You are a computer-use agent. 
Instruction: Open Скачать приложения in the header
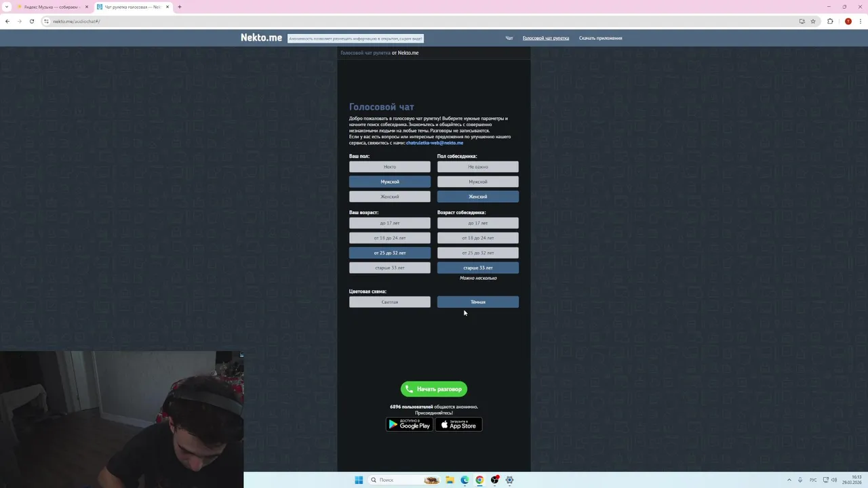coord(600,38)
